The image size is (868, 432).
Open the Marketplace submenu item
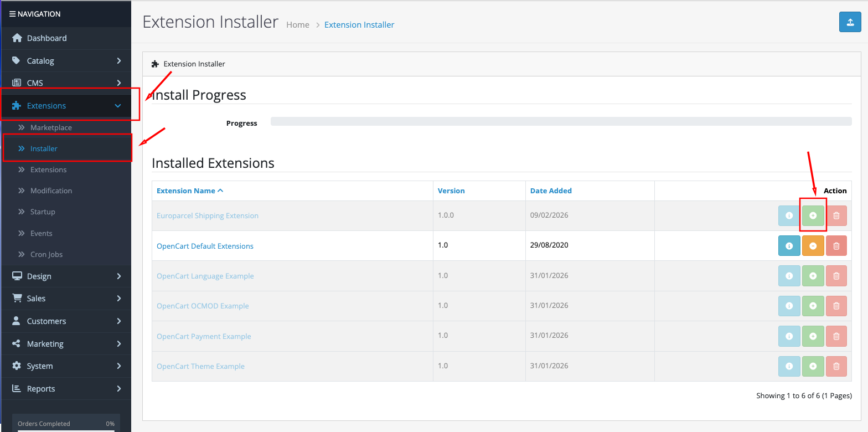[x=51, y=127]
